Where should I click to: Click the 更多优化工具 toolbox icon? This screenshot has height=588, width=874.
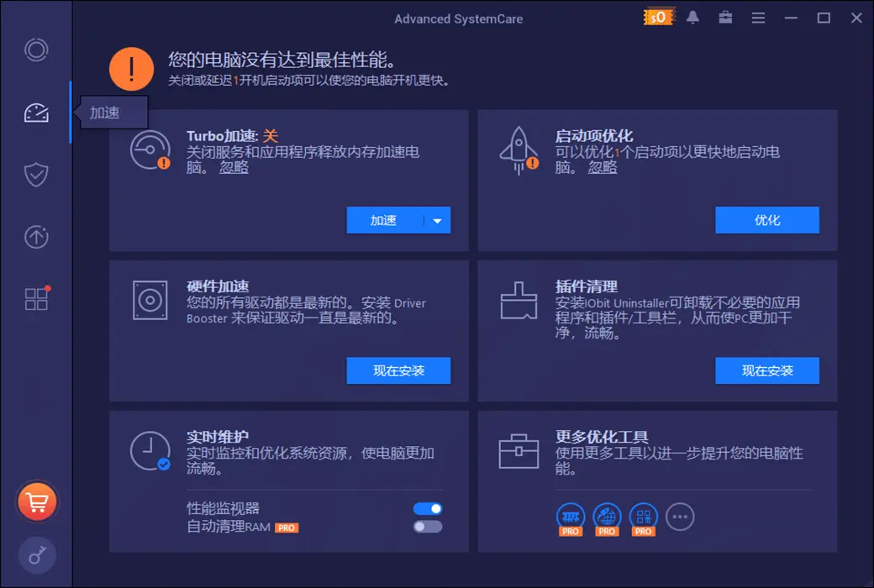click(519, 451)
